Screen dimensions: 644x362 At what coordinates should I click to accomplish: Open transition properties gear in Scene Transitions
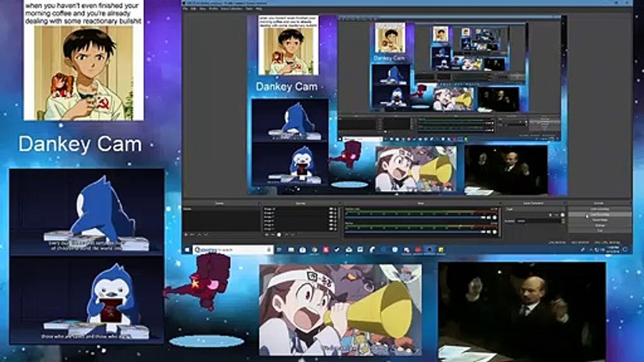pyautogui.click(x=562, y=215)
